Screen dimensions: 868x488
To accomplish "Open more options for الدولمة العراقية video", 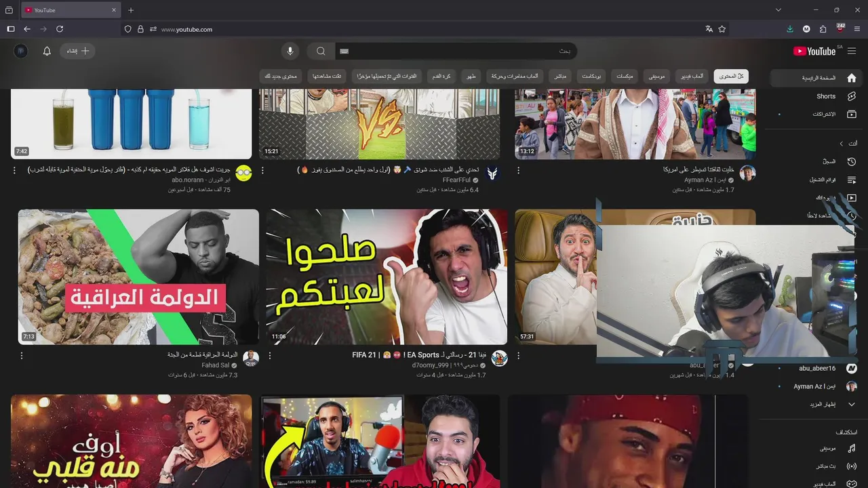I will point(22,355).
